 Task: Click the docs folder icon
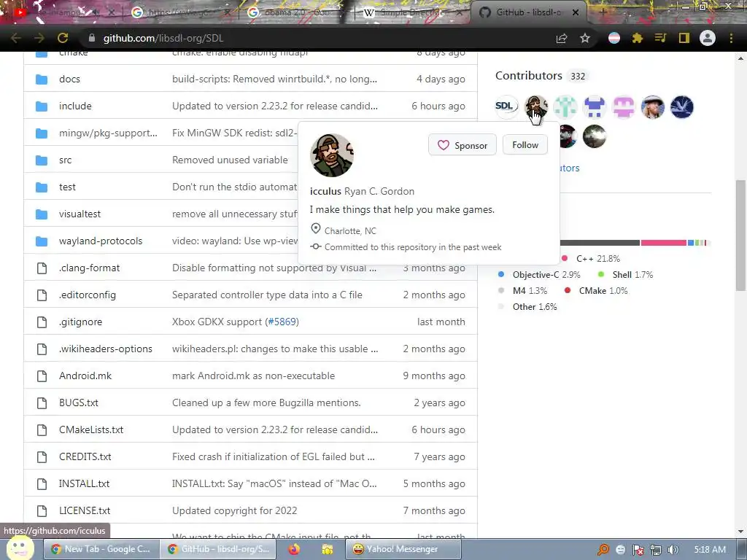[x=42, y=79]
